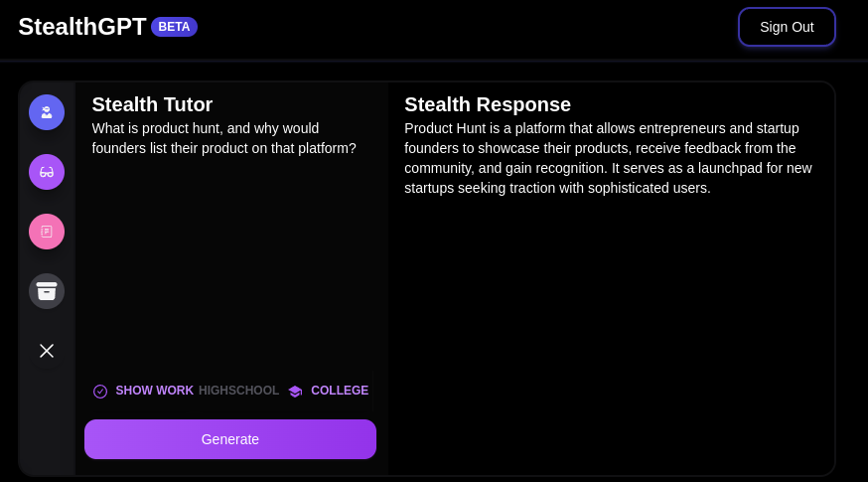The height and width of the screenshot is (482, 868).
Task: Click the Stealth Response heading
Action: (x=488, y=104)
